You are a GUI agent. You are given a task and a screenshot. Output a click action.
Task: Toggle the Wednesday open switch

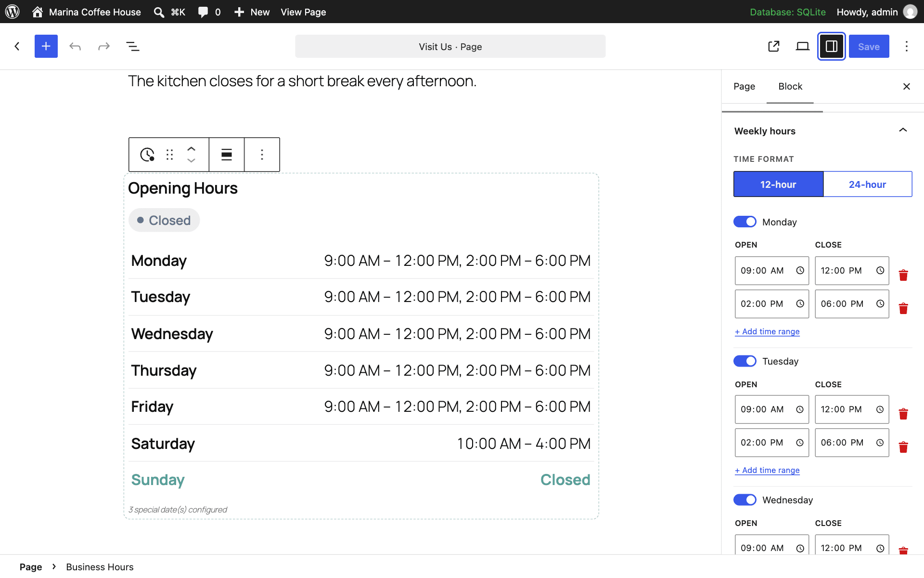[x=745, y=499]
